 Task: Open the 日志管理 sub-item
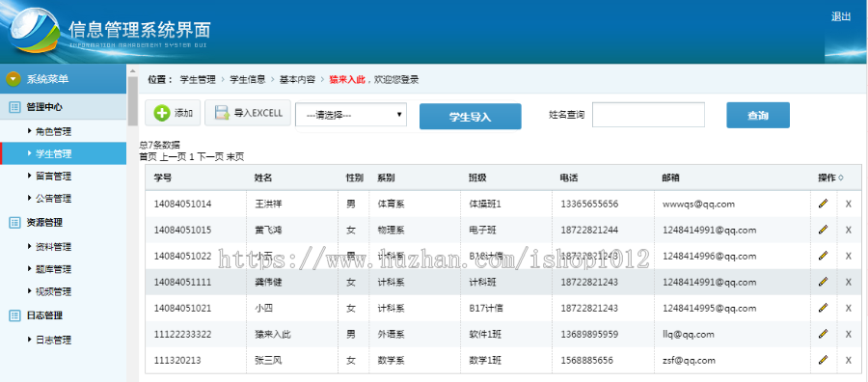click(53, 340)
